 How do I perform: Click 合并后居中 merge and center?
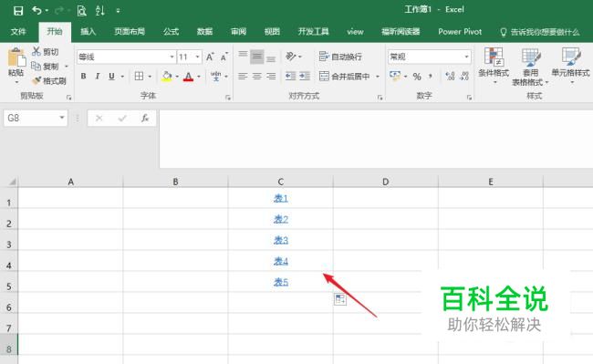point(345,77)
